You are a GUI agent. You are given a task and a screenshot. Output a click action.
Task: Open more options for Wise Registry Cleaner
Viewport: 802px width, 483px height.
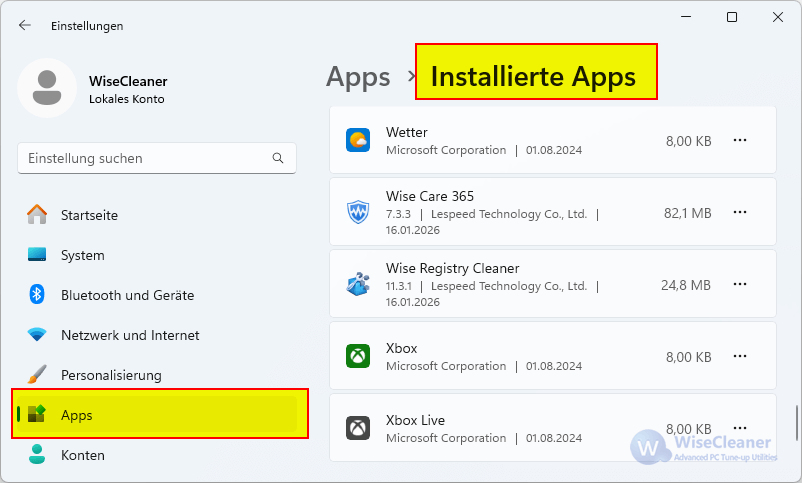[x=740, y=284]
